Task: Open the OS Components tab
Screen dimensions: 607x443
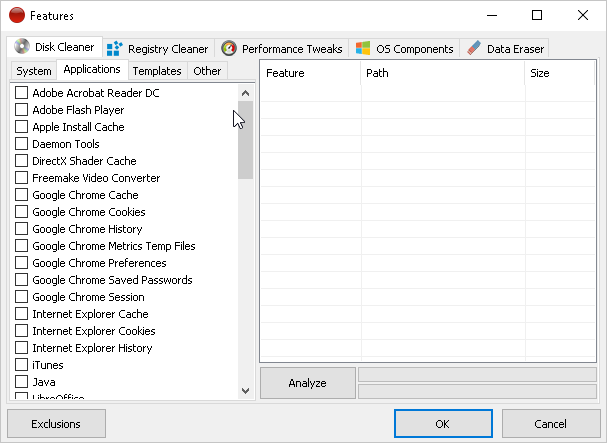Action: (405, 49)
